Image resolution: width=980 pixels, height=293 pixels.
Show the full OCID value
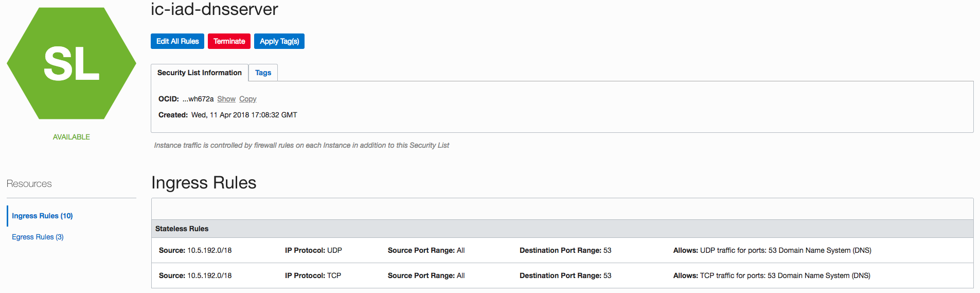pyautogui.click(x=226, y=99)
